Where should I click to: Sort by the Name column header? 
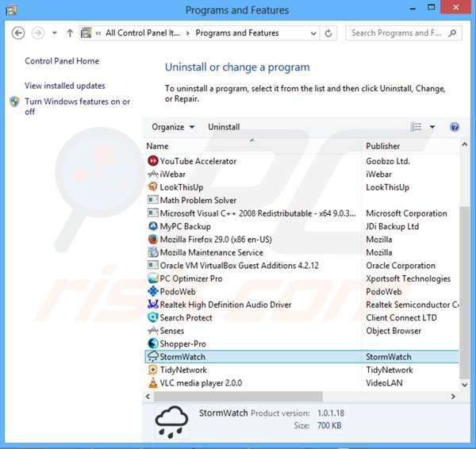tap(157, 146)
